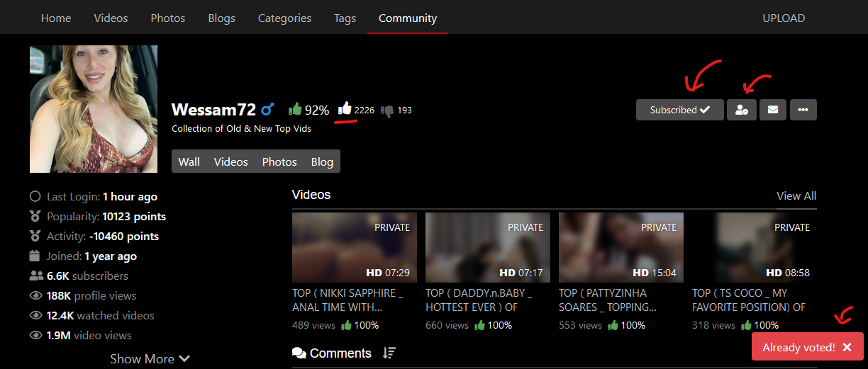
Task: Send a message via the envelope icon
Action: click(x=773, y=110)
